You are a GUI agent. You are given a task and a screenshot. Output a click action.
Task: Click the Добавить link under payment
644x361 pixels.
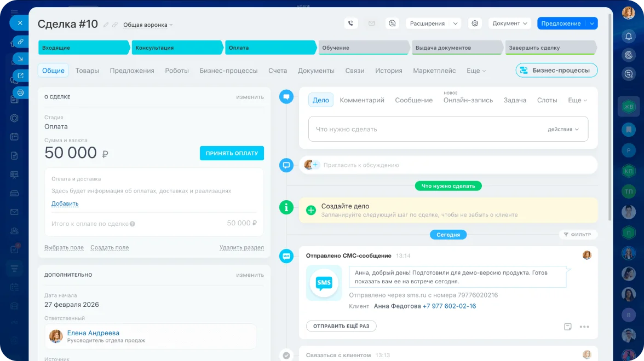[x=65, y=203]
